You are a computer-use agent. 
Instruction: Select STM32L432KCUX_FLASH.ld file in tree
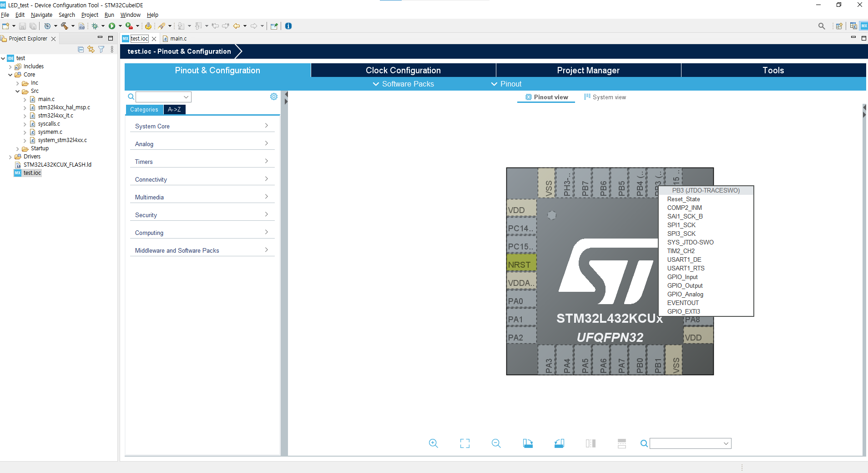pos(57,165)
